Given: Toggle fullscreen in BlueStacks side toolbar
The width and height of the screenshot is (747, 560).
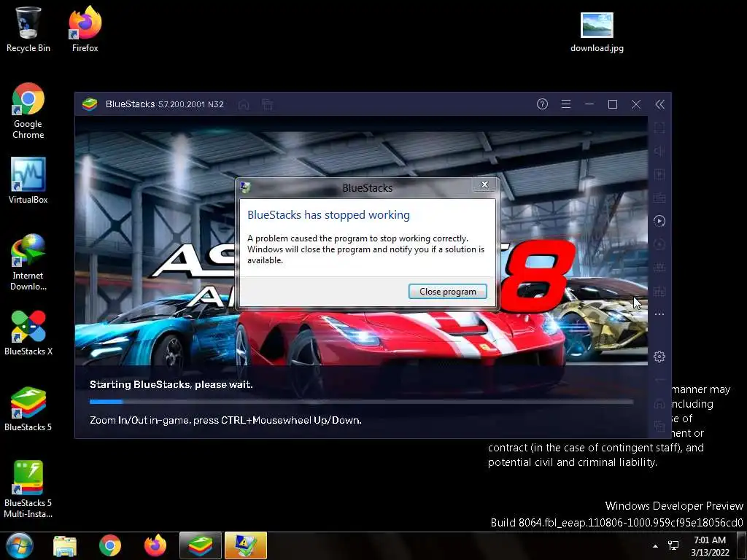Looking at the screenshot, I should pyautogui.click(x=659, y=128).
